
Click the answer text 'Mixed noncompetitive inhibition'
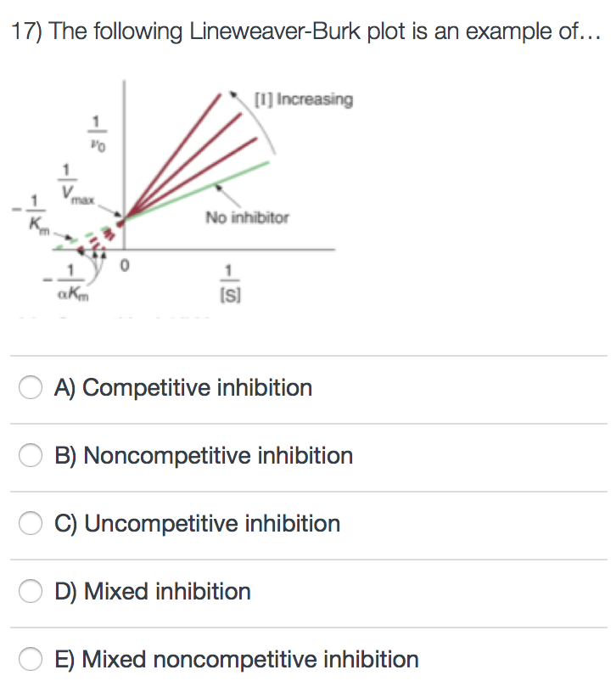[x=235, y=659]
